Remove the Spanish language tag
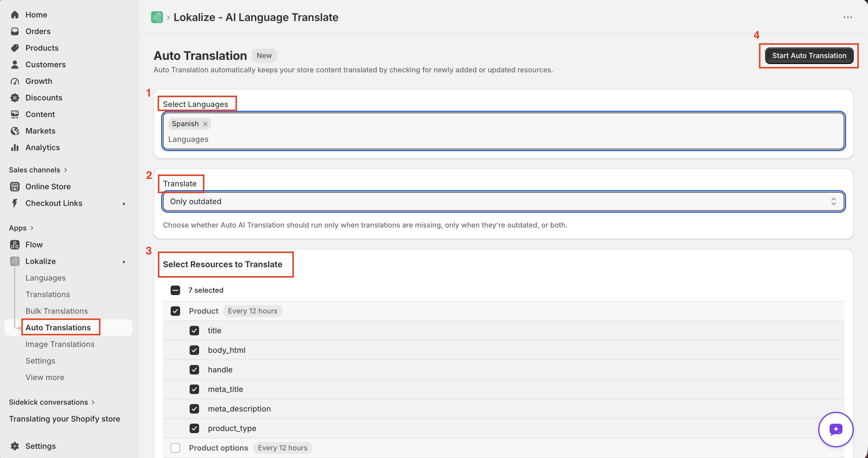Image resolution: width=868 pixels, height=458 pixels. tap(205, 124)
